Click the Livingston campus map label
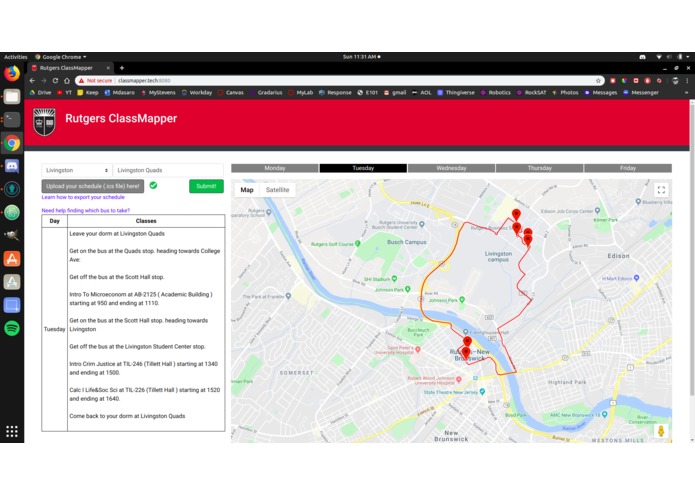The image size is (695, 494). click(x=498, y=257)
